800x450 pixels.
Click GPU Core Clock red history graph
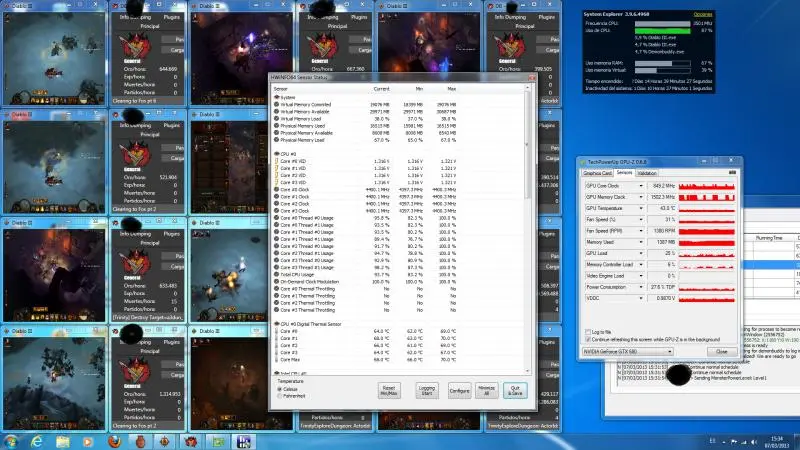[x=707, y=186]
